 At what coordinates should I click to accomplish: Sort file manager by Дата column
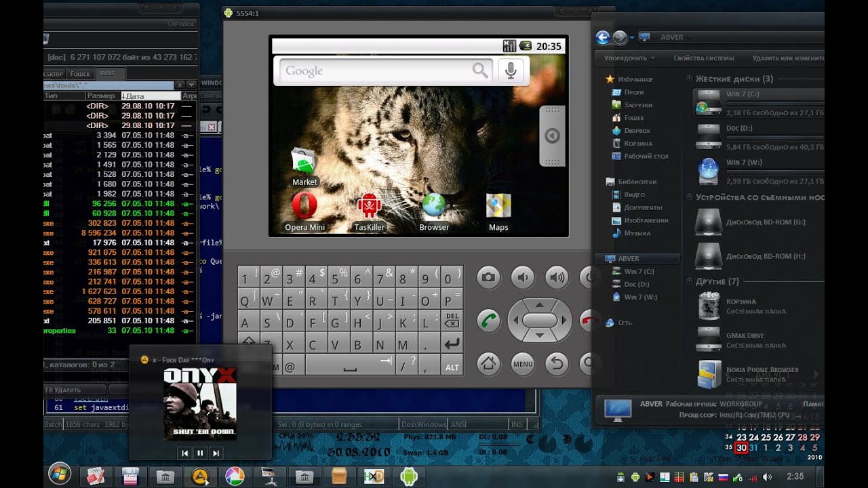tap(151, 96)
